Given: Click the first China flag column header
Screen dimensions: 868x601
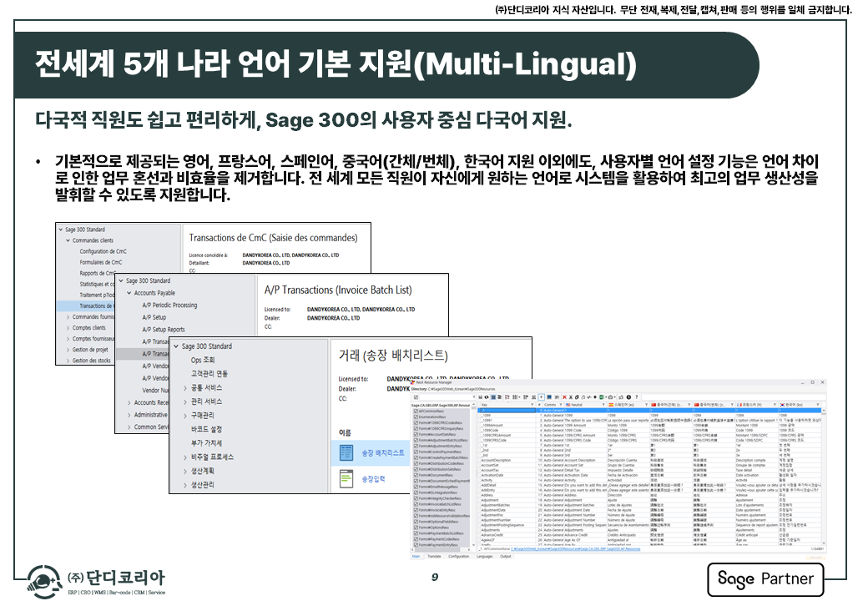Looking at the screenshot, I should [670, 405].
